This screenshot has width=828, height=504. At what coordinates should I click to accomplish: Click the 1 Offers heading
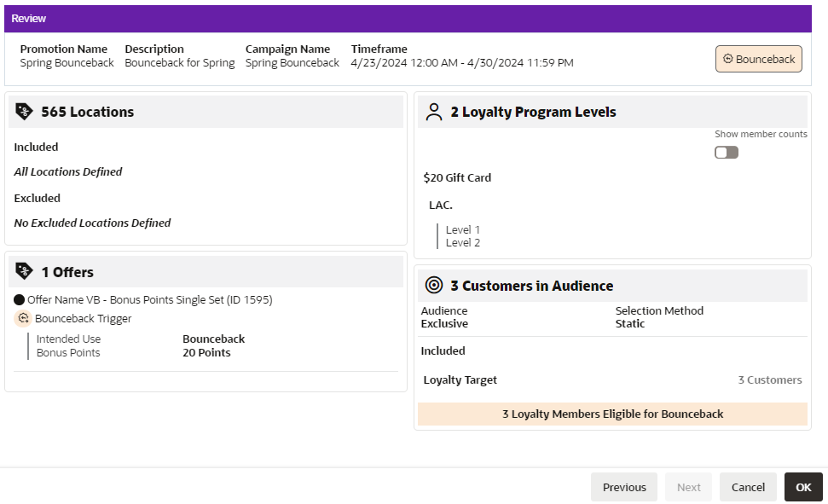67,272
